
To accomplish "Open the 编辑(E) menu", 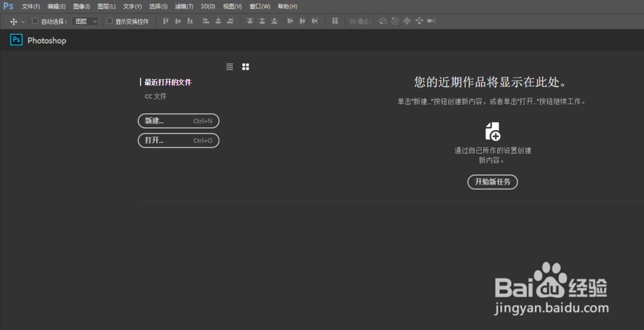I will 56,6.
